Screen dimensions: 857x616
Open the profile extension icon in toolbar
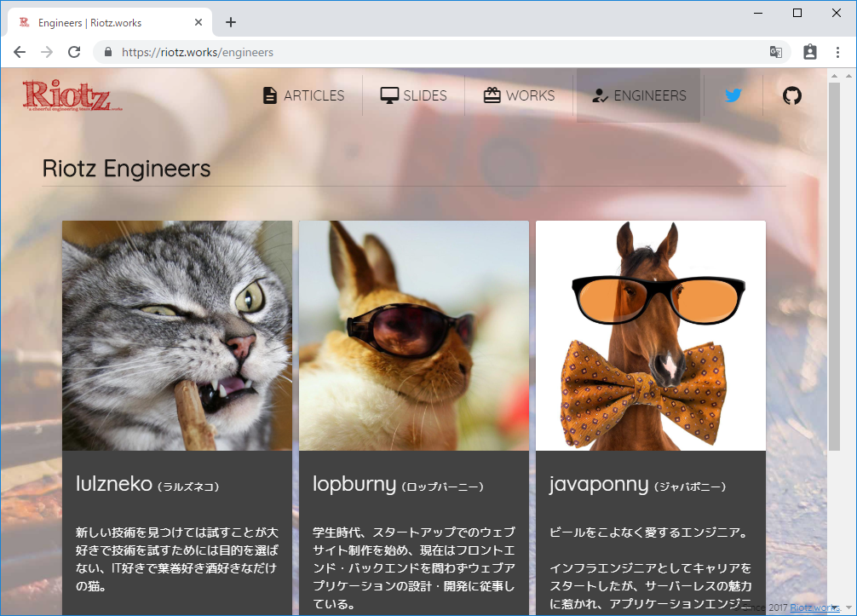click(x=810, y=52)
